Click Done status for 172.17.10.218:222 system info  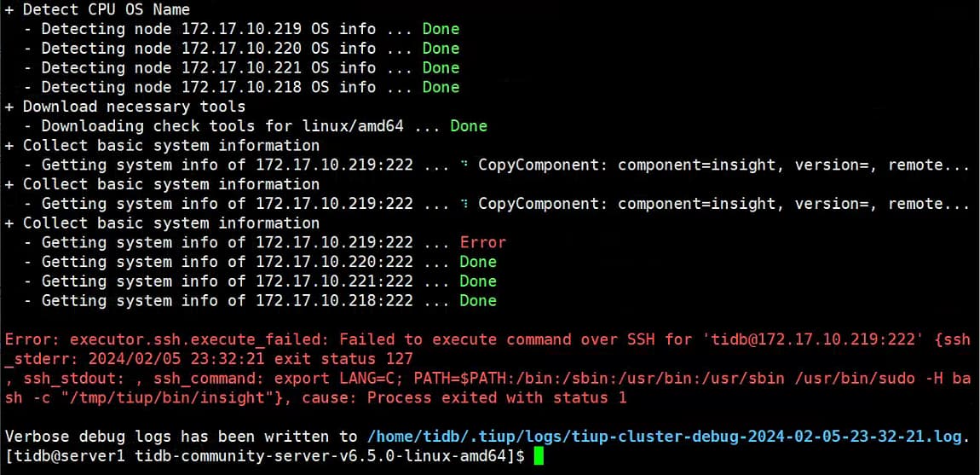[477, 300]
